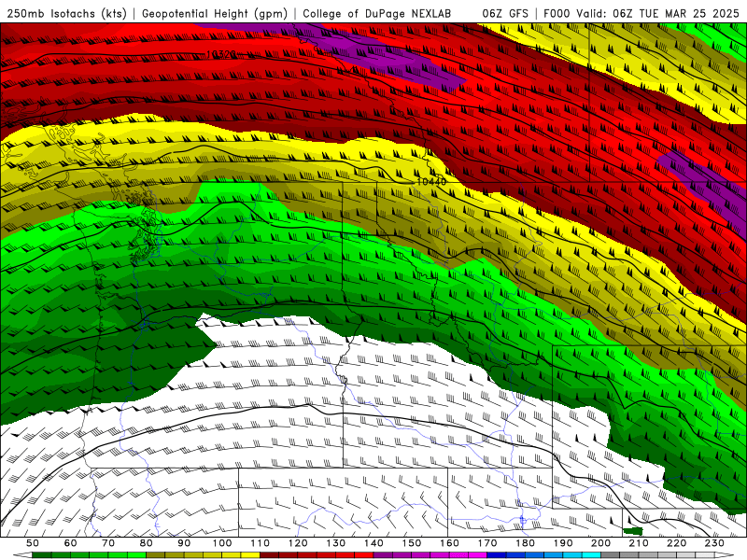Click the 10440 height contour label
Viewport: 747px width, 560px height.
[431, 181]
